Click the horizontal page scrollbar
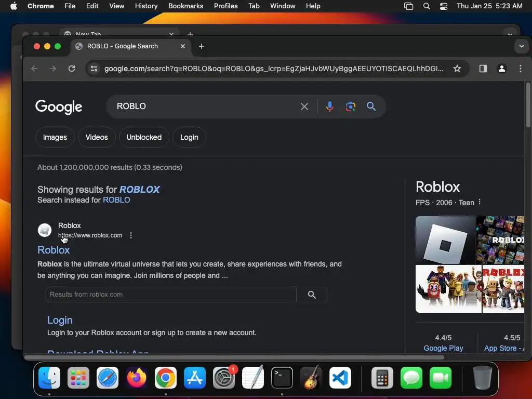The image size is (532, 399). click(x=234, y=357)
